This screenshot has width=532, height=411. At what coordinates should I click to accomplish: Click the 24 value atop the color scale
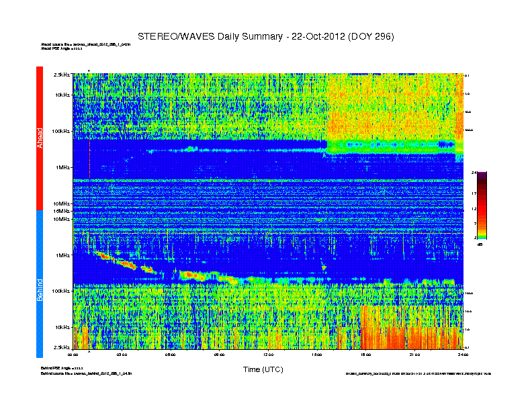(474, 173)
